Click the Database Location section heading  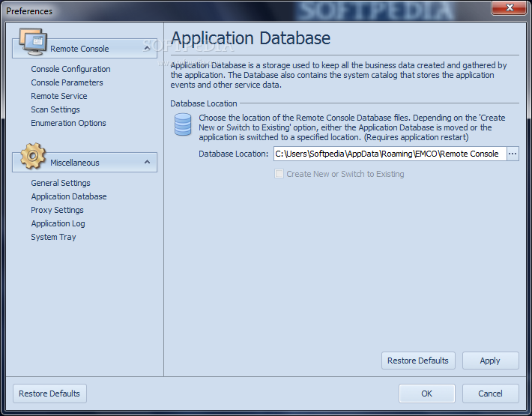coord(204,103)
